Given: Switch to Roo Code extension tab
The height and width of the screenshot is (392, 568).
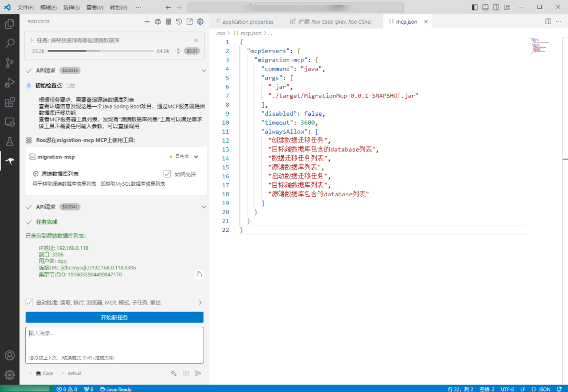Looking at the screenshot, I should pos(334,22).
